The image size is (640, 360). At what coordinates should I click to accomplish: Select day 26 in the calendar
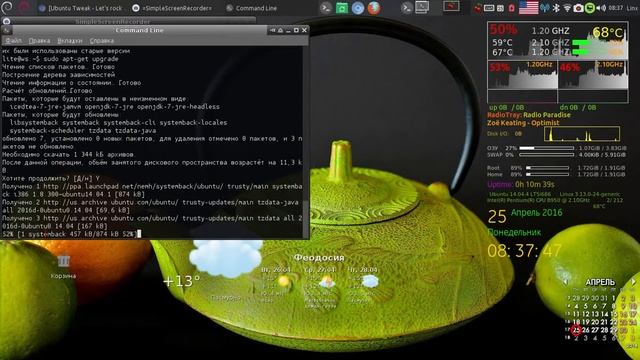click(x=586, y=330)
